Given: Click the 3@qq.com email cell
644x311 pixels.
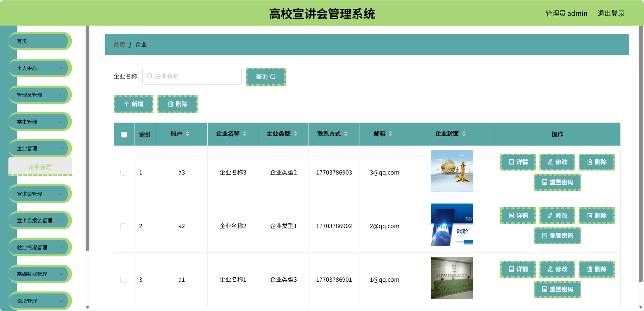Looking at the screenshot, I should pyautogui.click(x=384, y=173).
